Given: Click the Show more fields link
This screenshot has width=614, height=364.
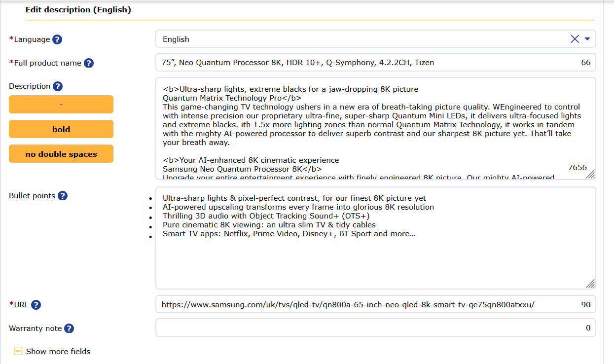Looking at the screenshot, I should pyautogui.click(x=58, y=352).
